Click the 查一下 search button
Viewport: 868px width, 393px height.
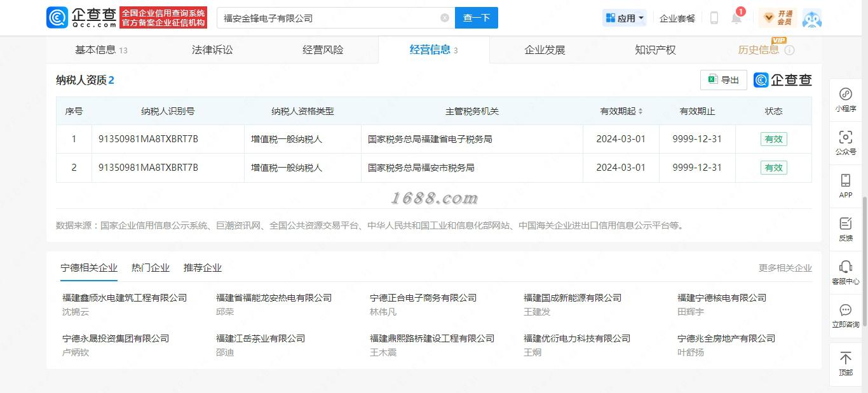tap(477, 18)
